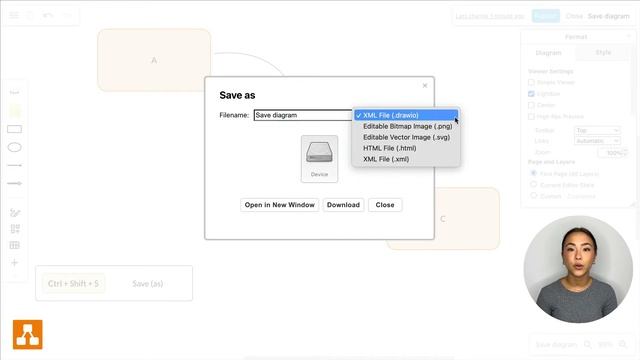
Task: Click the 90% zoom level text
Action: point(605,344)
